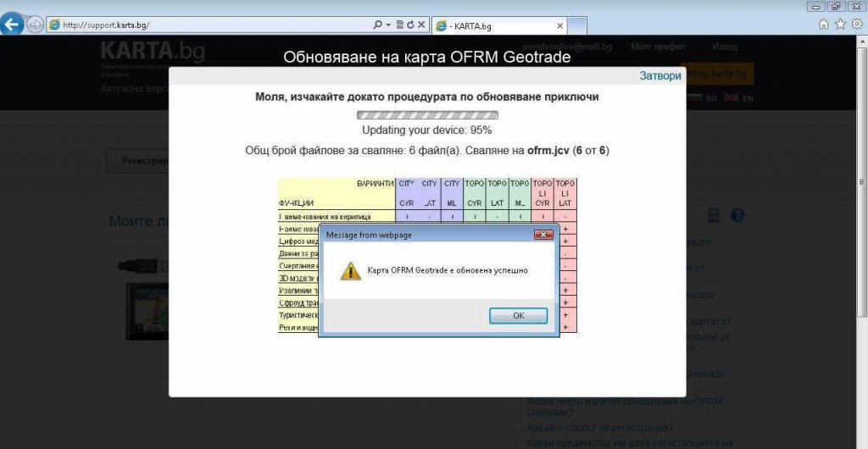
Task: Click the device icon beside the help icon
Action: click(713, 215)
